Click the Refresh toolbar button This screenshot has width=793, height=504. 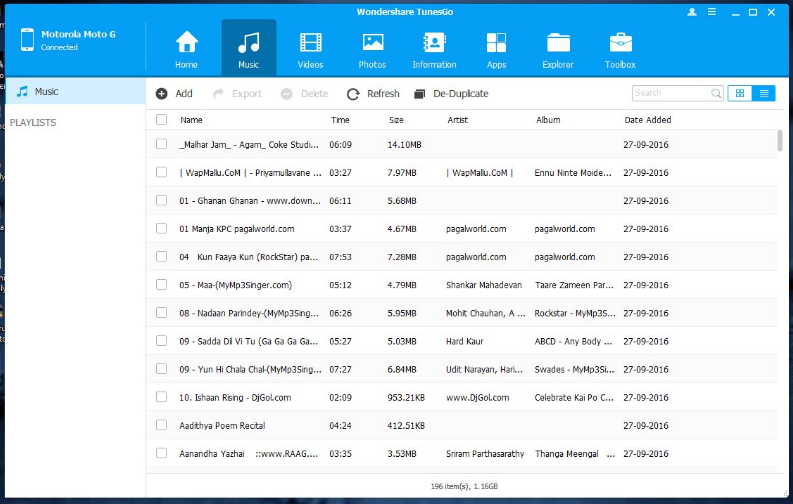point(373,94)
